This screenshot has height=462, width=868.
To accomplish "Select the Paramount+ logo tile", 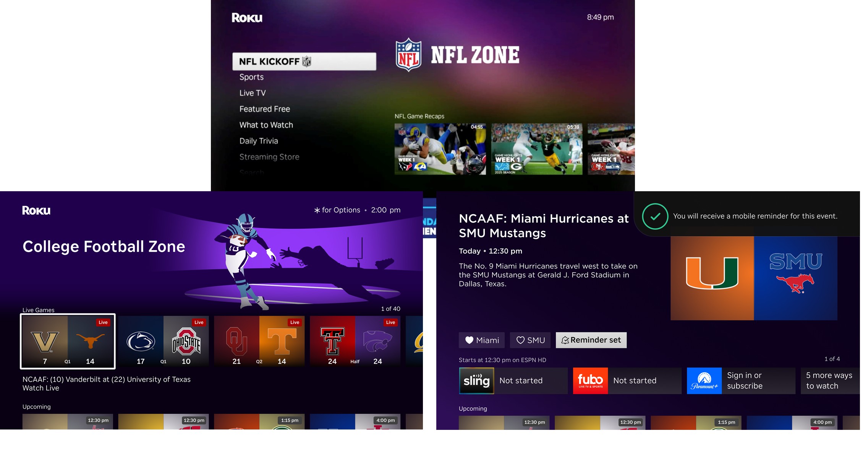I will [x=704, y=381].
